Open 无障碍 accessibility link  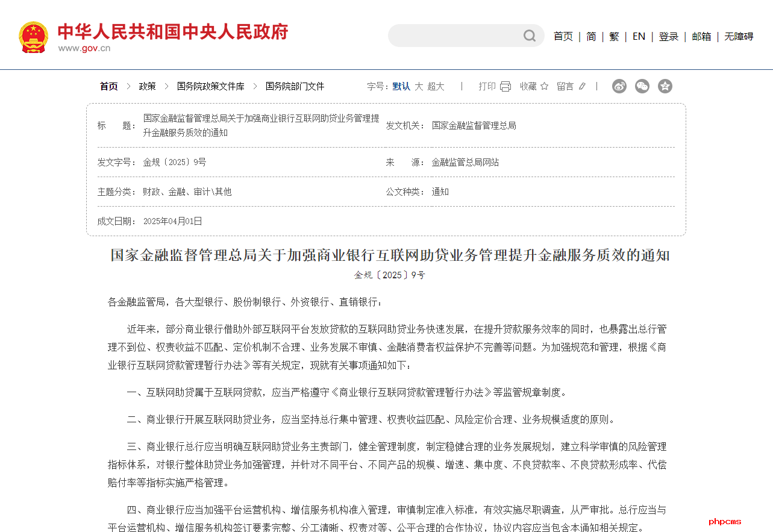(739, 36)
